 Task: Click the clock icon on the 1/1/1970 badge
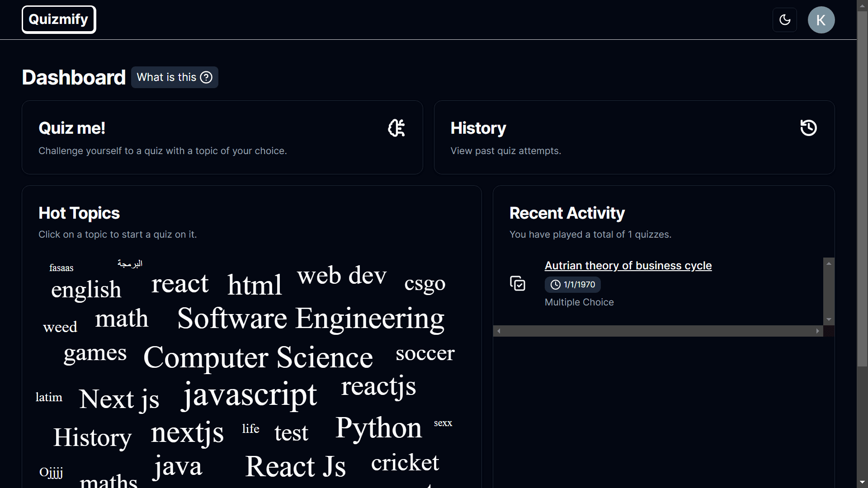coord(555,285)
